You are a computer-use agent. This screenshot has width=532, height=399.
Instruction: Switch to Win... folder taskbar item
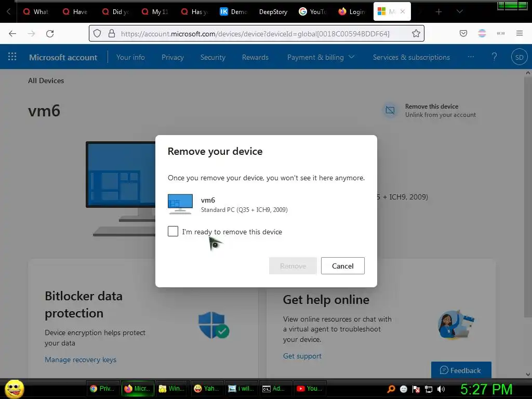point(172,389)
